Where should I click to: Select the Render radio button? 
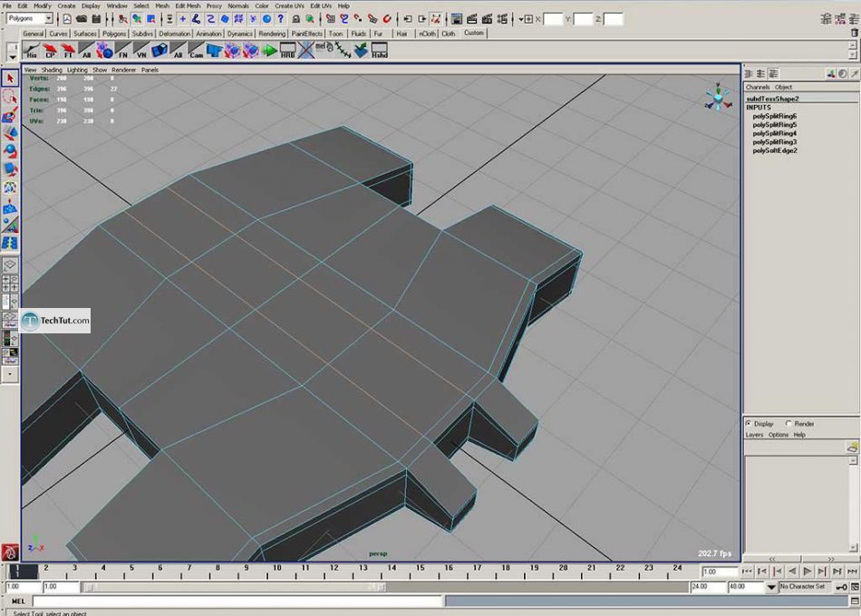point(788,423)
